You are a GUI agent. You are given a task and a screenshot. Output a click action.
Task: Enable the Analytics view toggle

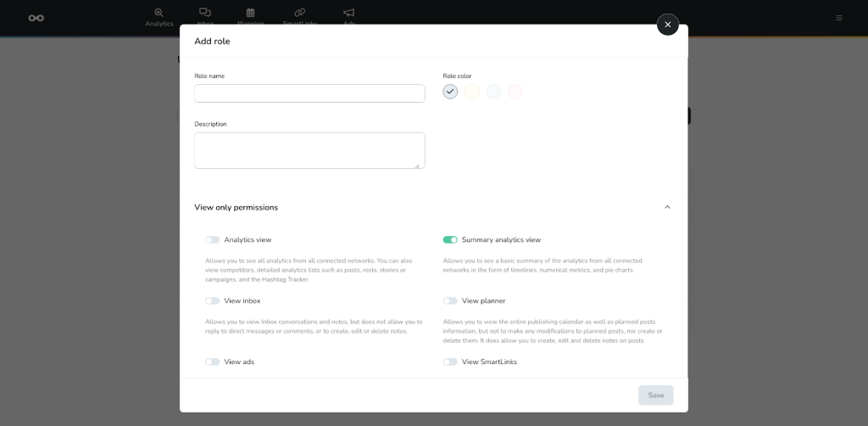pyautogui.click(x=212, y=240)
